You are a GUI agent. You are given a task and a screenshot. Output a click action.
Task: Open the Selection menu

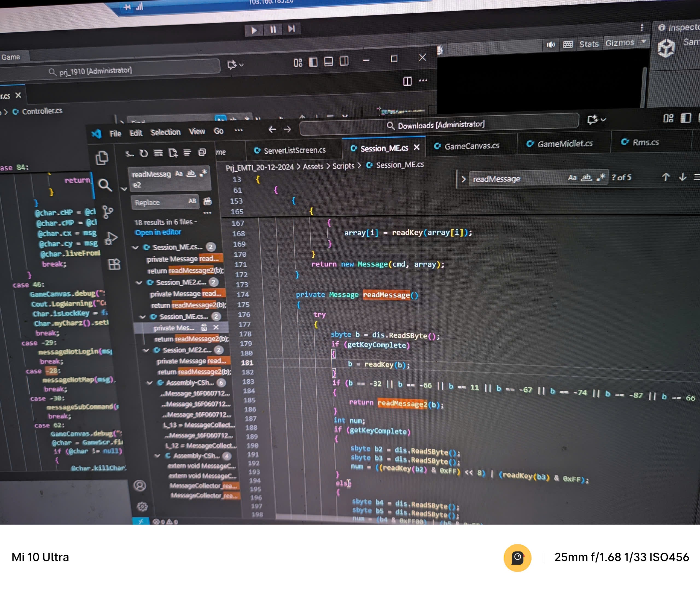click(165, 132)
